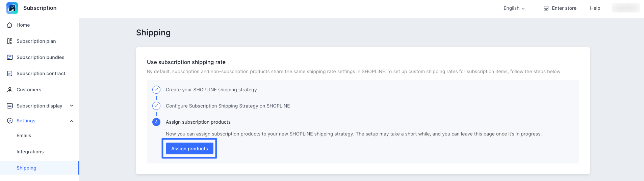
Task: Go to Integrations in settings
Action: 30,152
